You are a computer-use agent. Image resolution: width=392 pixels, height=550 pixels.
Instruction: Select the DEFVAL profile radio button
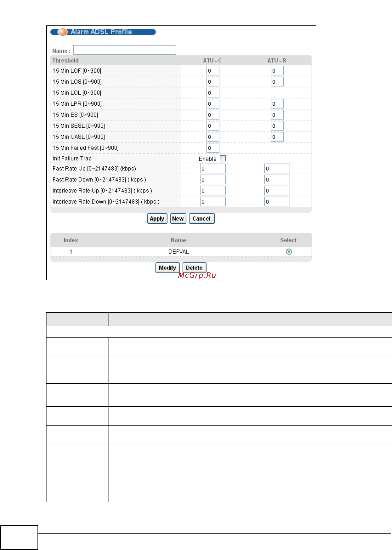click(289, 252)
